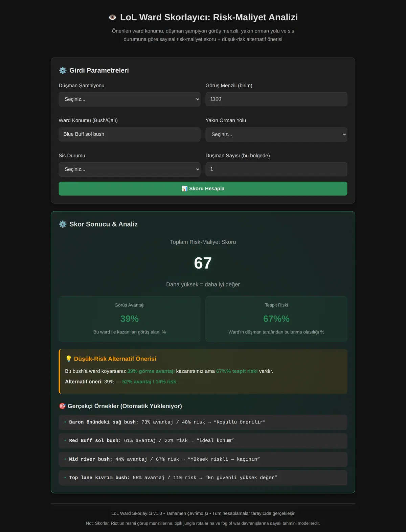Click the '67%%' value in Tespit Riski card
The image size is (406, 532).
click(276, 319)
